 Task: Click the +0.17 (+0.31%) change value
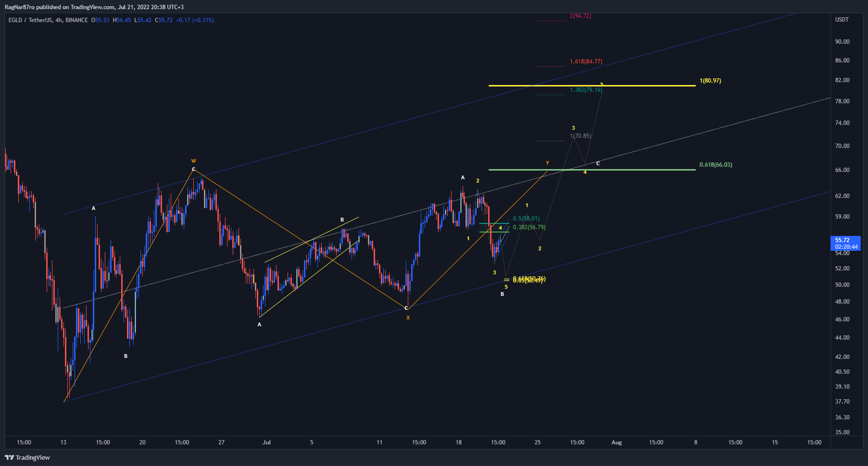pos(195,20)
